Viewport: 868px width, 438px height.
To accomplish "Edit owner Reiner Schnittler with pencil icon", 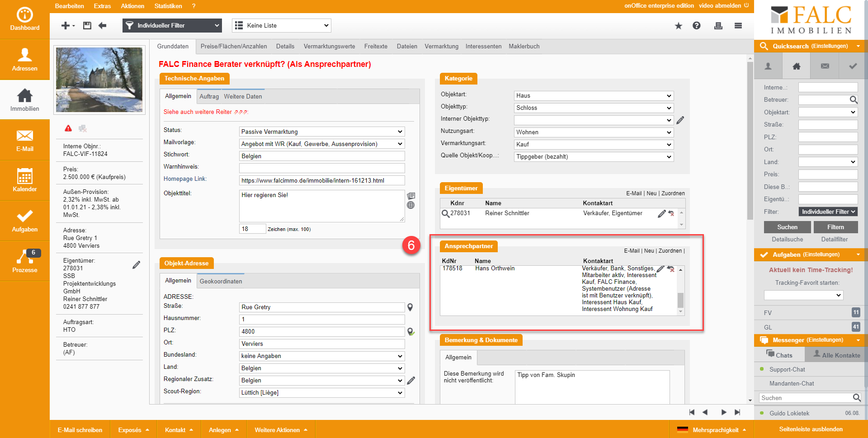I will 661,214.
